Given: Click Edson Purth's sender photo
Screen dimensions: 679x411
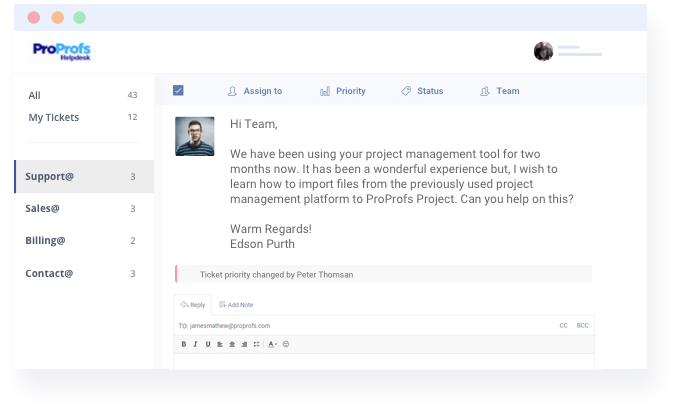Looking at the screenshot, I should (194, 136).
